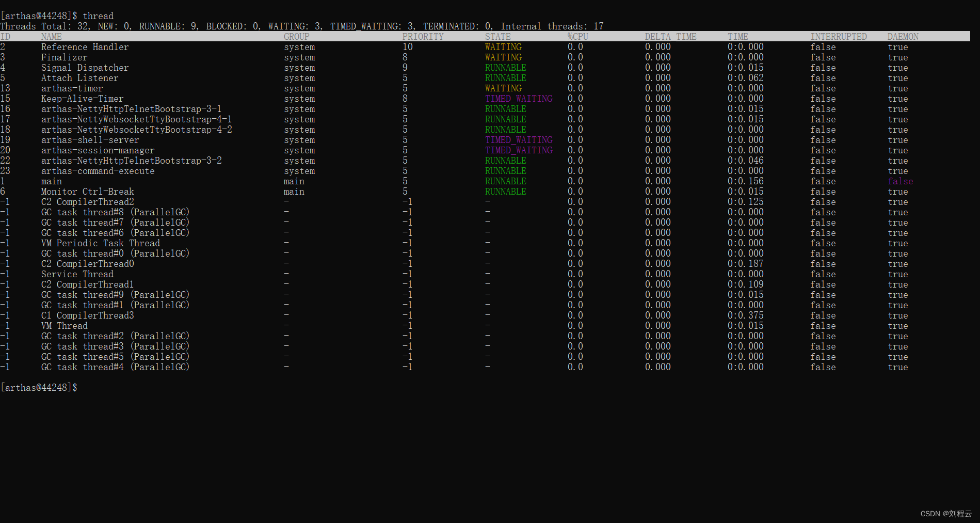Select the 'C2 CompilerThread0' thread name

(x=88, y=264)
